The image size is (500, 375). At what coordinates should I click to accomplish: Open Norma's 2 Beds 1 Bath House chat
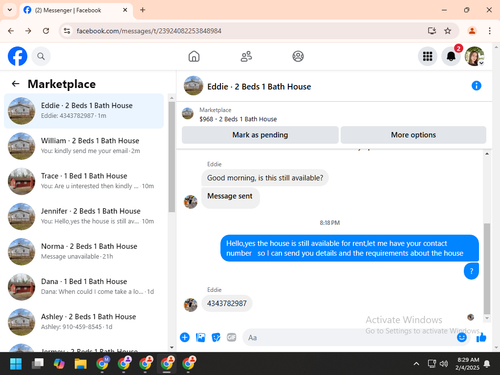click(x=84, y=252)
